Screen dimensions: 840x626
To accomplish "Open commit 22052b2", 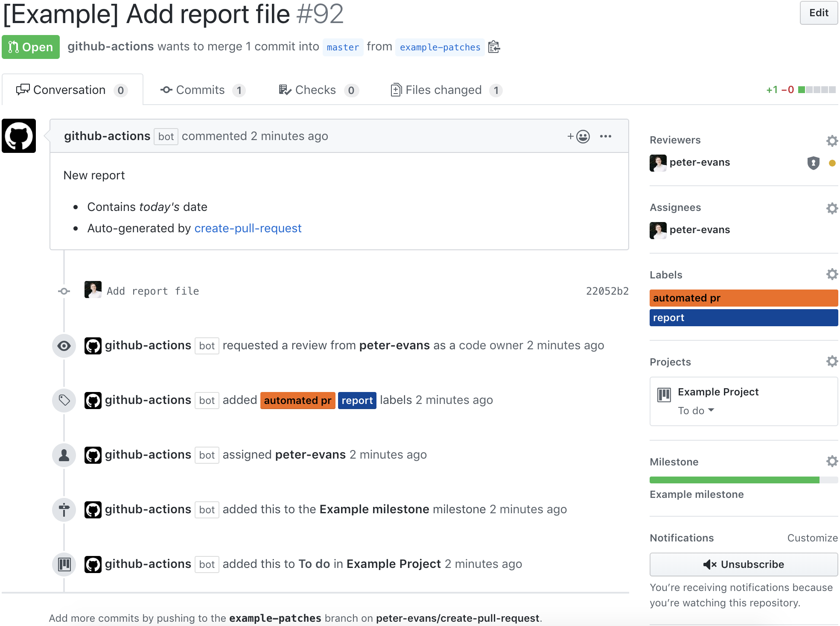I will click(607, 291).
